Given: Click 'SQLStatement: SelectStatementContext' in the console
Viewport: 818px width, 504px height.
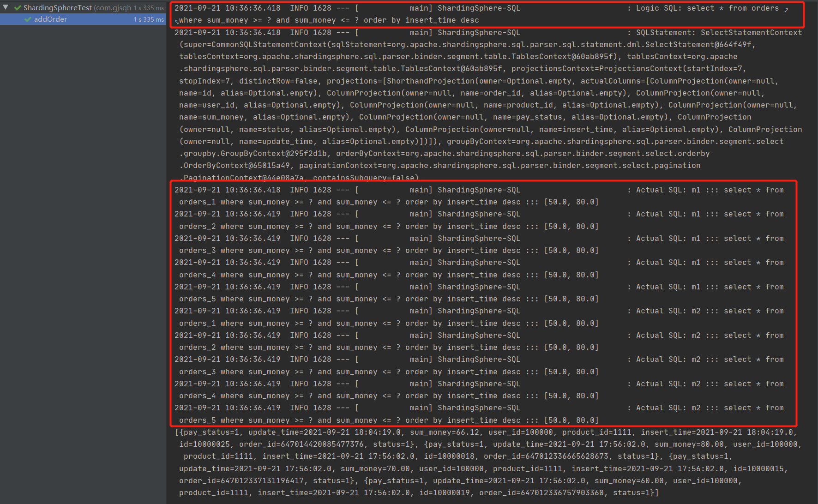Looking at the screenshot, I should [719, 33].
